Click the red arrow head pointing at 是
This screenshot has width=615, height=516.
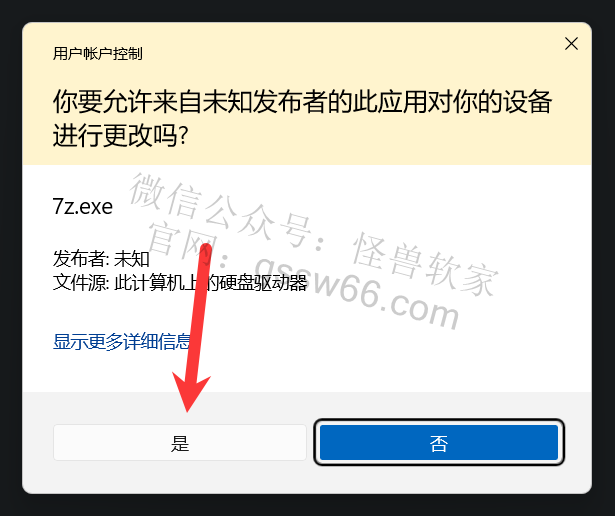(190, 392)
